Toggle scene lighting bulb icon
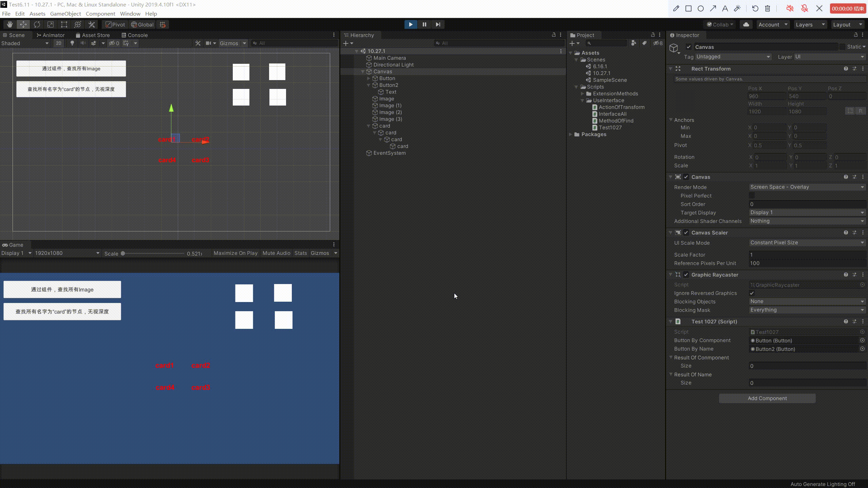868x488 pixels. [x=72, y=43]
